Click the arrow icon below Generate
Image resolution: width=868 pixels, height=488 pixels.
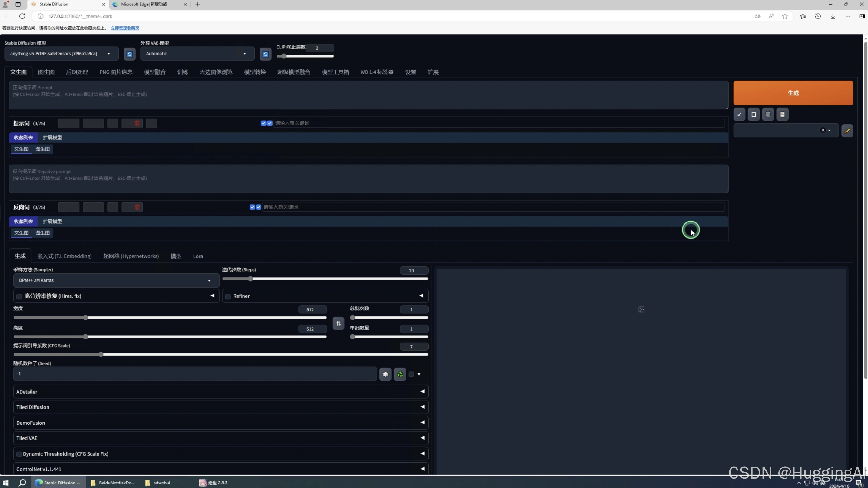click(x=739, y=114)
